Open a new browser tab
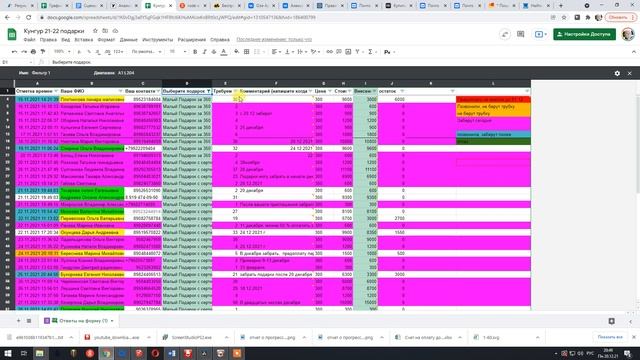This screenshot has height=360, width=640. coord(561,6)
